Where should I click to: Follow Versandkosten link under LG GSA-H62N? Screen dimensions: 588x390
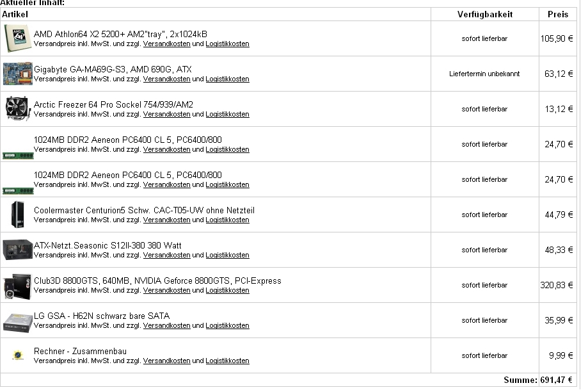(166, 325)
